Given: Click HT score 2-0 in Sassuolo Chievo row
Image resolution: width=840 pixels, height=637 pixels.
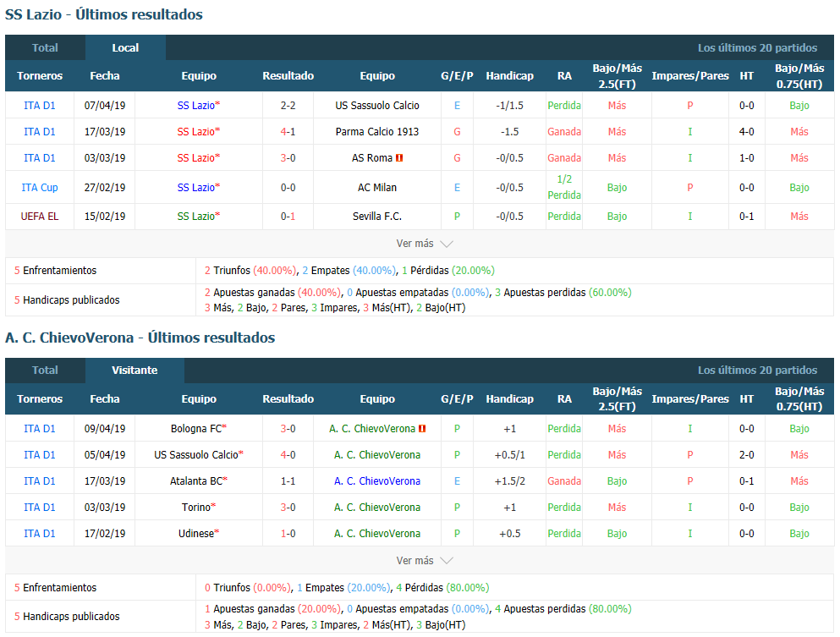Looking at the screenshot, I should click(747, 455).
